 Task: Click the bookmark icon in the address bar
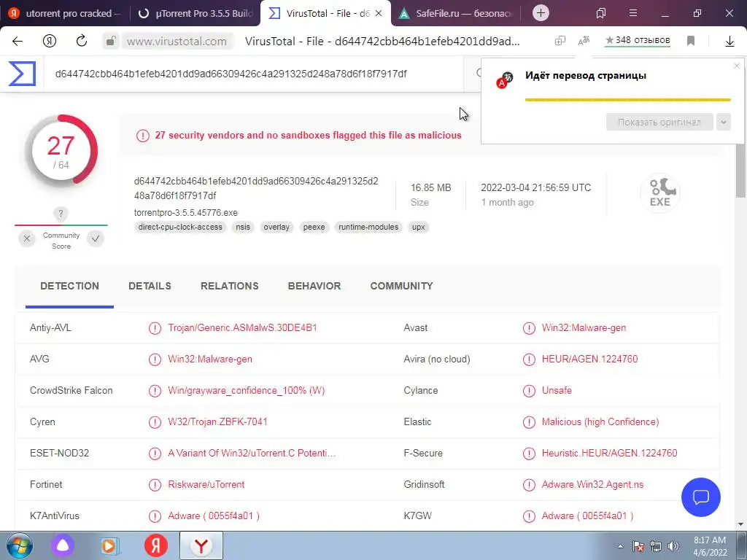(x=691, y=42)
